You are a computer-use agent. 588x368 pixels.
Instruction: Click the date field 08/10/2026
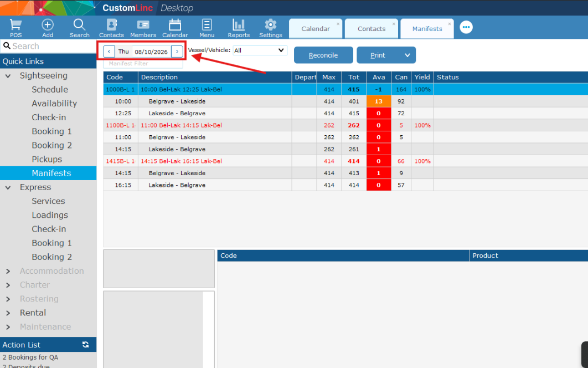click(x=151, y=52)
